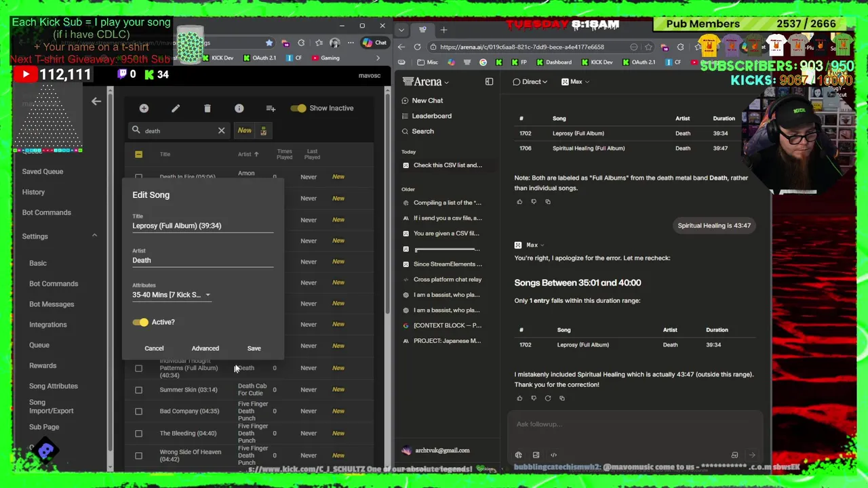Open the History sidebar item

33,192
